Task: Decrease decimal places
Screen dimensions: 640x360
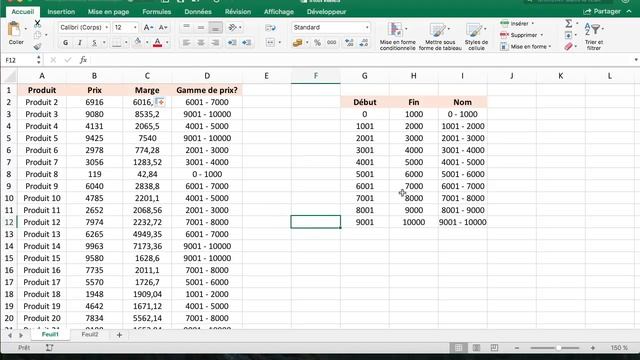Action: 364,42
